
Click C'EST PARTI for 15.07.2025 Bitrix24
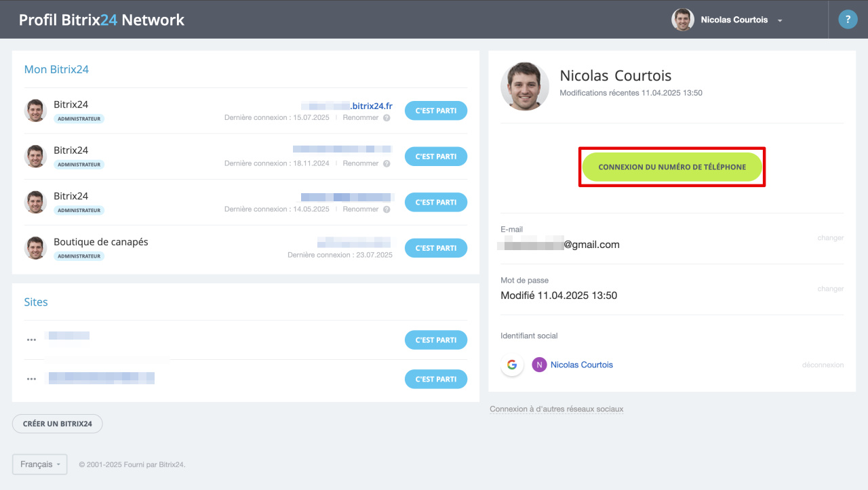pos(436,110)
